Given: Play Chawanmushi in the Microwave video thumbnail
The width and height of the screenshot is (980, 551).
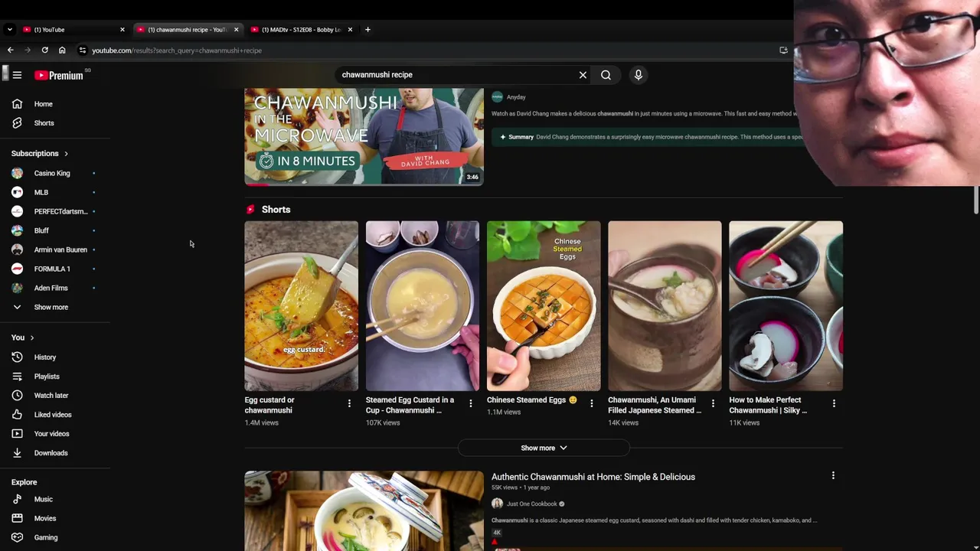Looking at the screenshot, I should (x=364, y=137).
